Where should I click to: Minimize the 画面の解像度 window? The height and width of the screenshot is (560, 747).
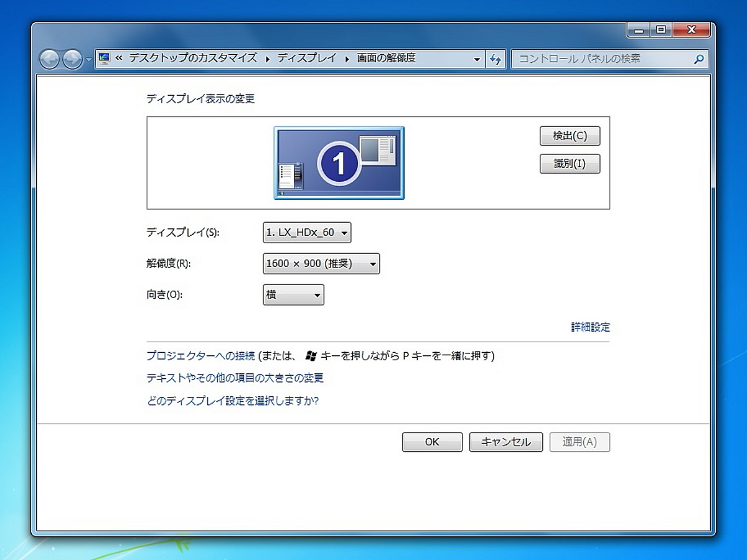[x=639, y=30]
